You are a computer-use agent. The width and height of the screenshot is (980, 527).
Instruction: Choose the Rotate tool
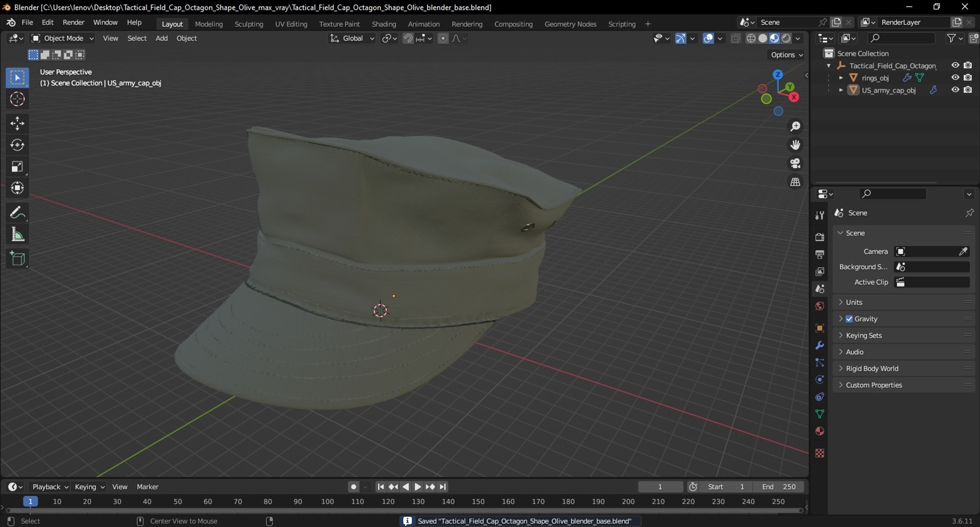(17, 145)
